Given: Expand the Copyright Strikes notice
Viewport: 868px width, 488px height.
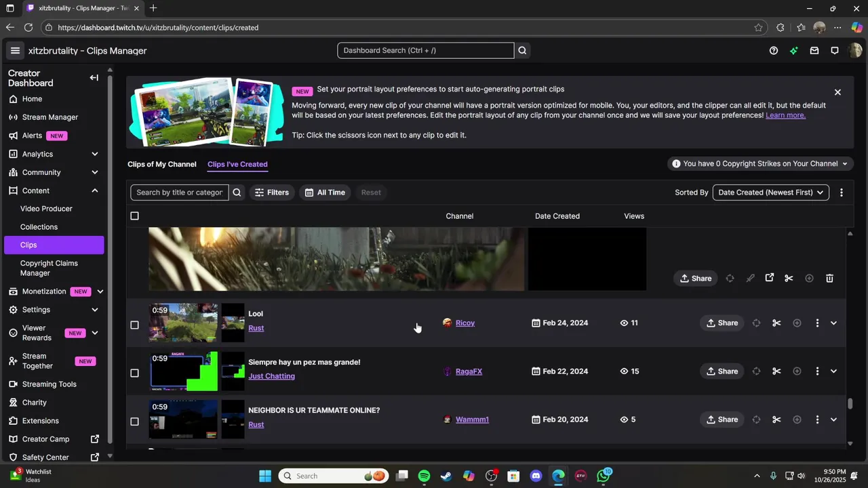Looking at the screenshot, I should [760, 163].
